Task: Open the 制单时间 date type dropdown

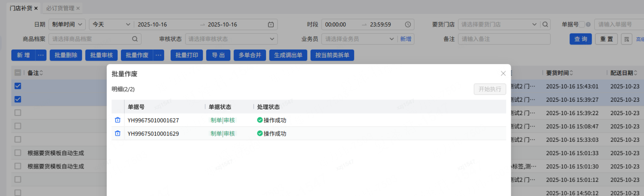Action: (x=67, y=24)
